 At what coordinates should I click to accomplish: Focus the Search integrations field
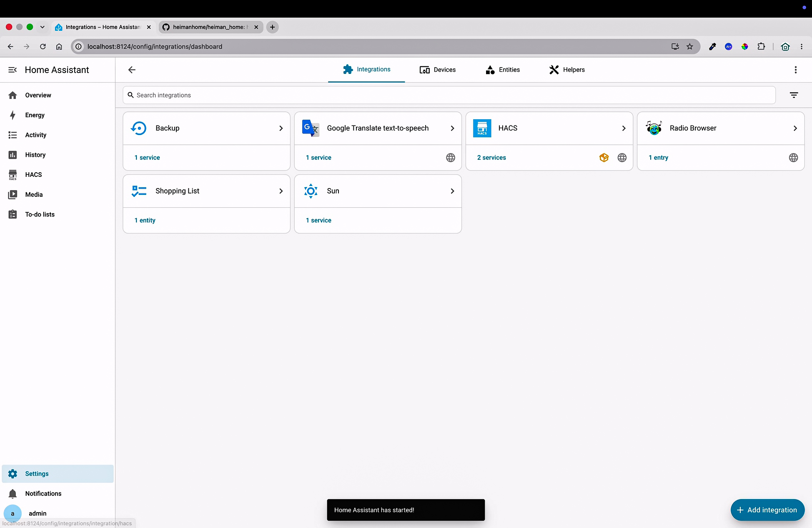pyautogui.click(x=449, y=95)
